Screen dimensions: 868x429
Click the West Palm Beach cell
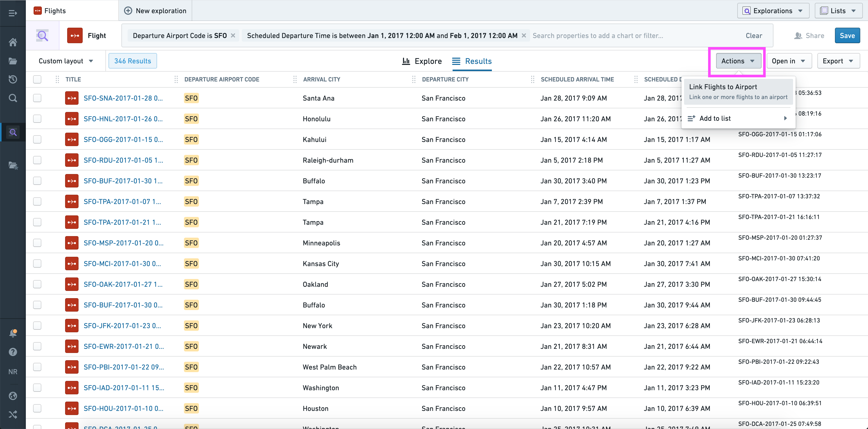tap(330, 367)
